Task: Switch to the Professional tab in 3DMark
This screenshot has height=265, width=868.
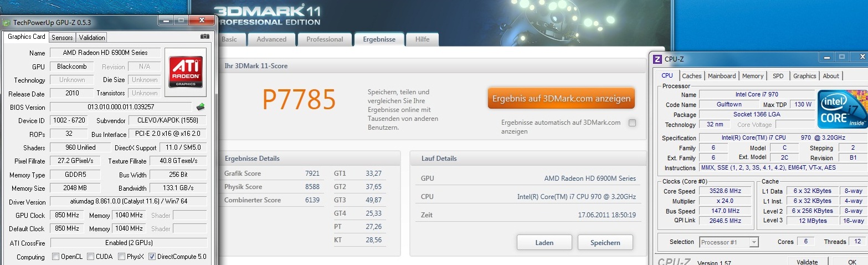Action: point(325,39)
